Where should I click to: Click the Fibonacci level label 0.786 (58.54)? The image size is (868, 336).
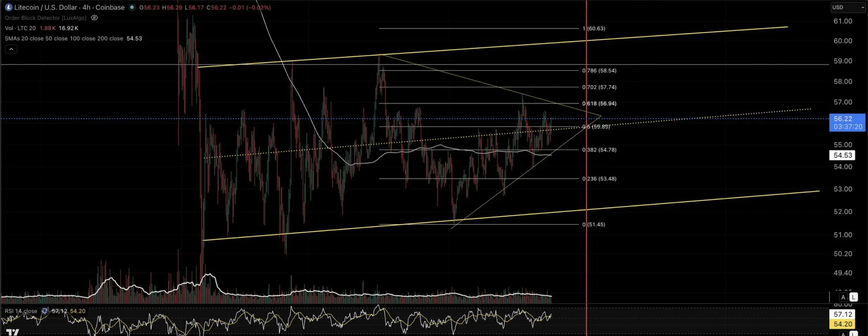point(599,71)
